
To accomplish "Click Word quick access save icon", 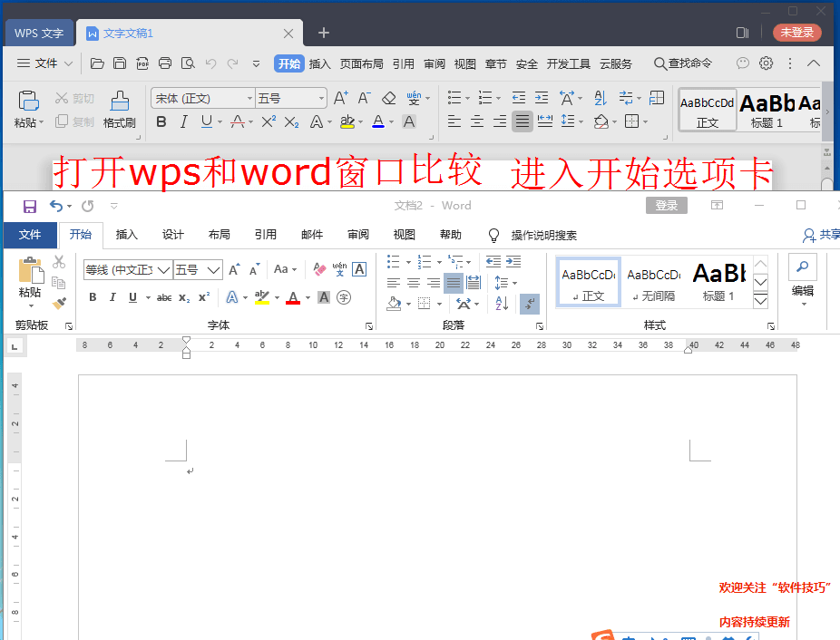I will [x=29, y=206].
